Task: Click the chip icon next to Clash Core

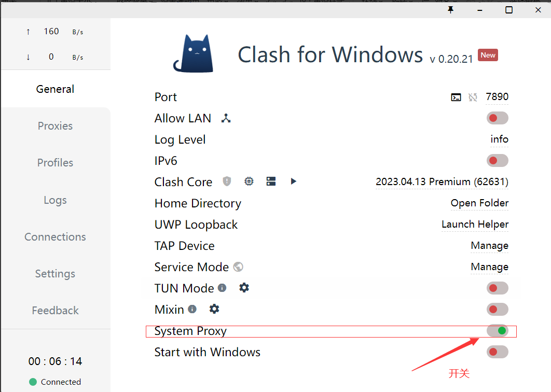Action: tap(249, 181)
